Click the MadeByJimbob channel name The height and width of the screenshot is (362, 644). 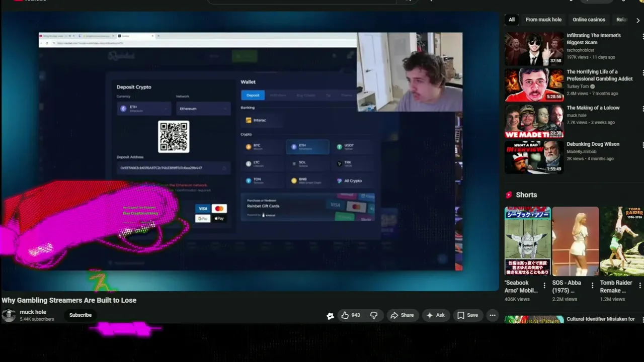point(582,152)
